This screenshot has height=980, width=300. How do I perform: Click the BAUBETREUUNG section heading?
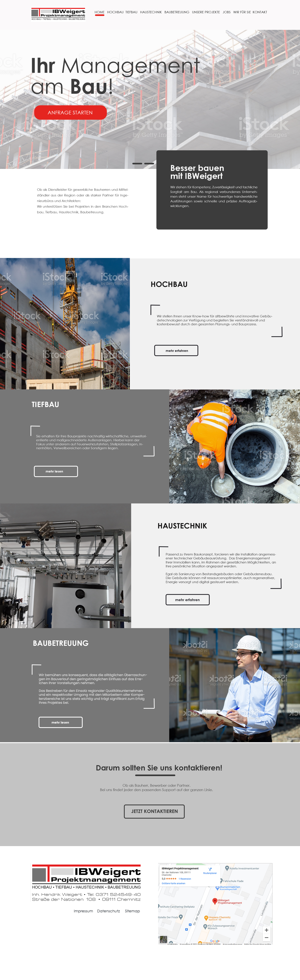click(x=60, y=643)
